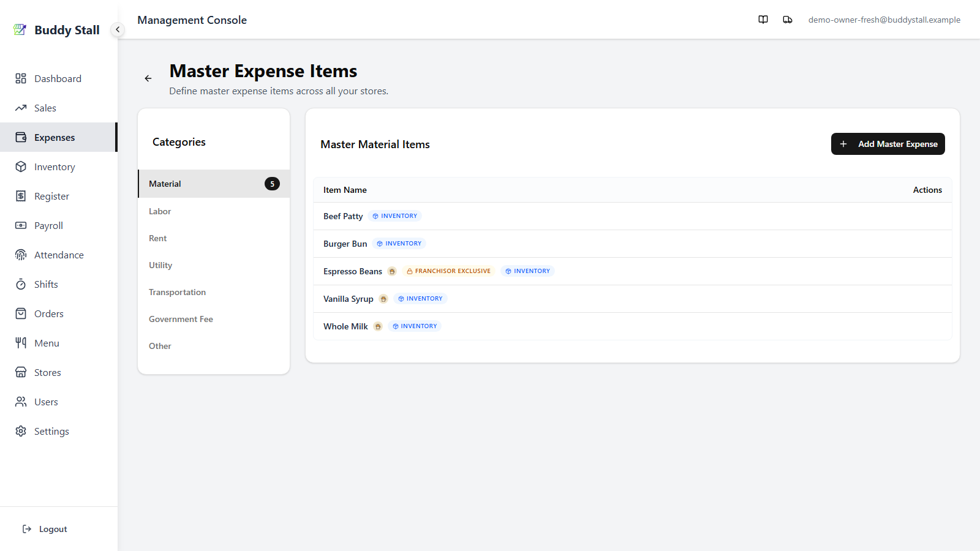
Task: Click the franchise icon beside Vanilla Syrup
Action: tap(383, 299)
